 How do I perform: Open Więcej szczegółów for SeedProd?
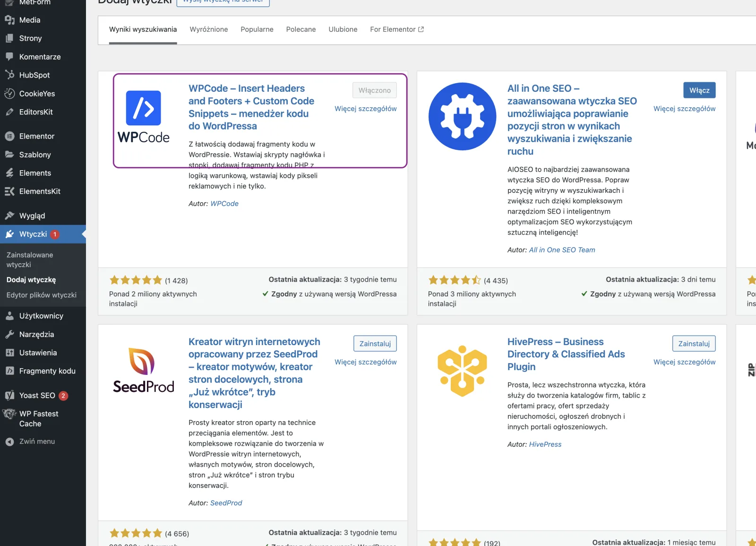click(x=366, y=362)
